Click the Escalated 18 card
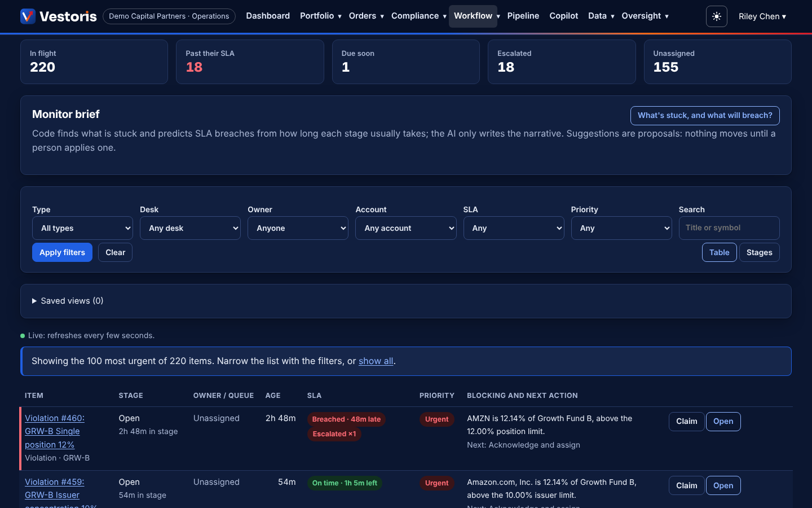812x508 pixels. 562,62
